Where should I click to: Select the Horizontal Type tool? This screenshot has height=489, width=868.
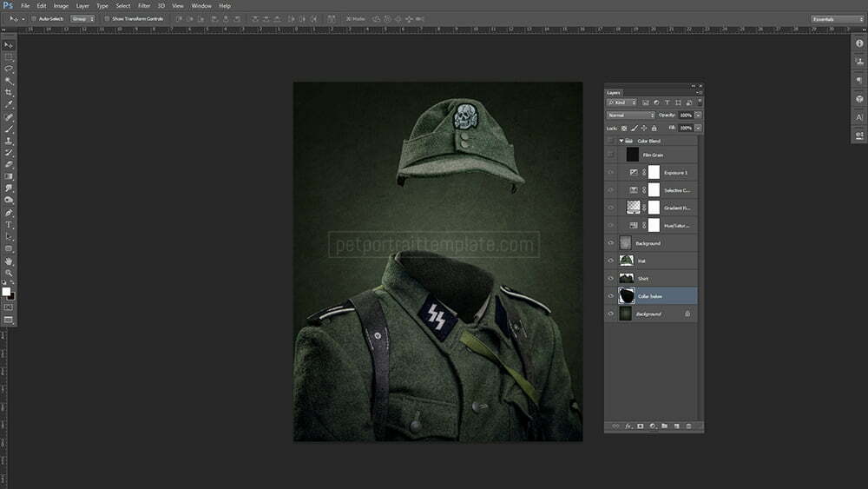tap(9, 225)
